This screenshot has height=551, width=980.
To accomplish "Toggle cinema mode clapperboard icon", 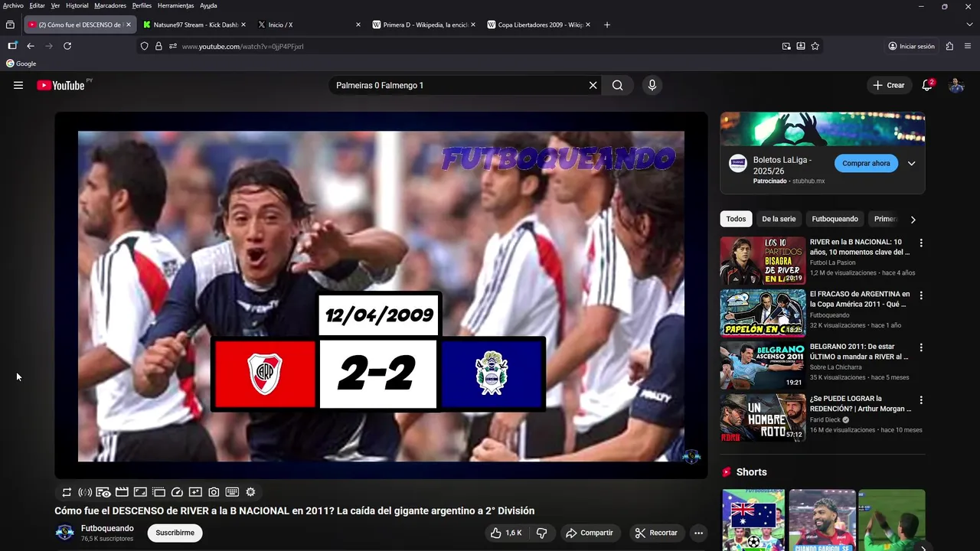I will tap(122, 492).
